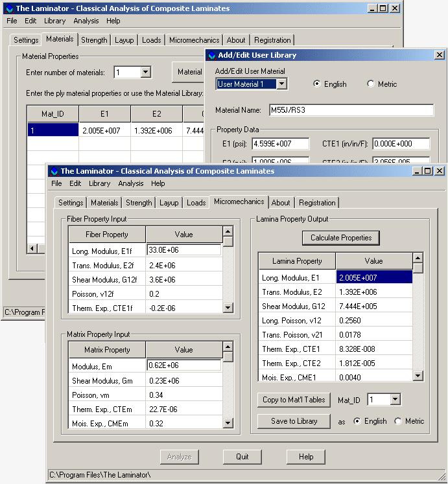The width and height of the screenshot is (448, 484).
Task: Open the number of materials dropdown
Action: tap(145, 73)
